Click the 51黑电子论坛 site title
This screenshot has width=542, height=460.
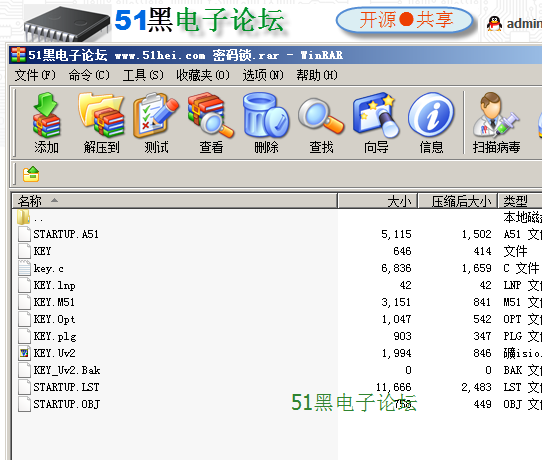pos(199,20)
